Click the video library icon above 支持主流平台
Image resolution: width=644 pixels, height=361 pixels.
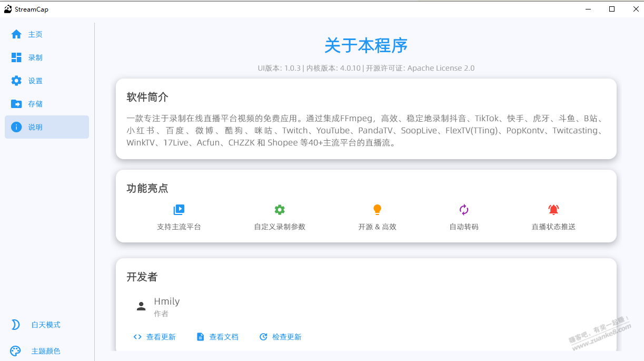[x=179, y=210]
